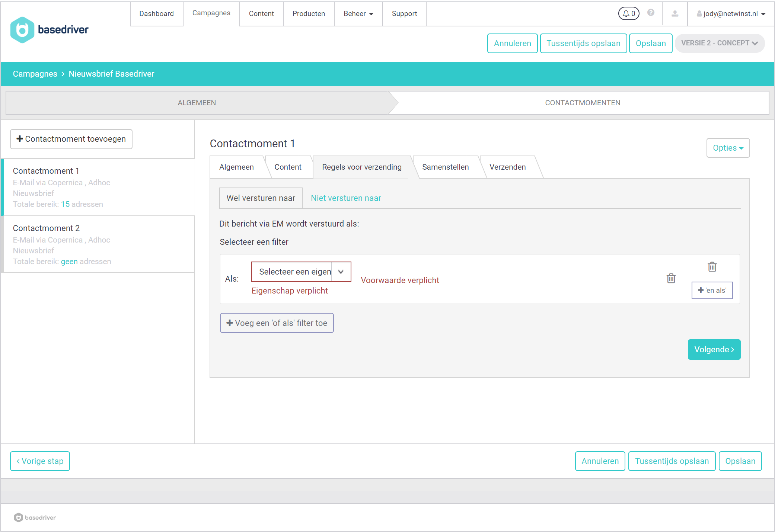
Task: Delete the filter condition row with the trash icon
Action: [x=671, y=278]
